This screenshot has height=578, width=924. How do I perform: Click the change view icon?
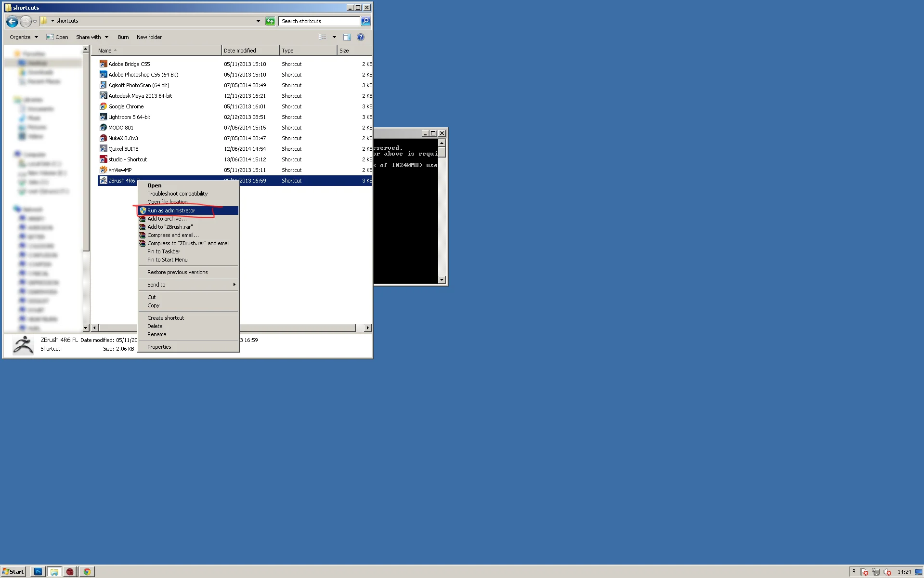pyautogui.click(x=322, y=37)
